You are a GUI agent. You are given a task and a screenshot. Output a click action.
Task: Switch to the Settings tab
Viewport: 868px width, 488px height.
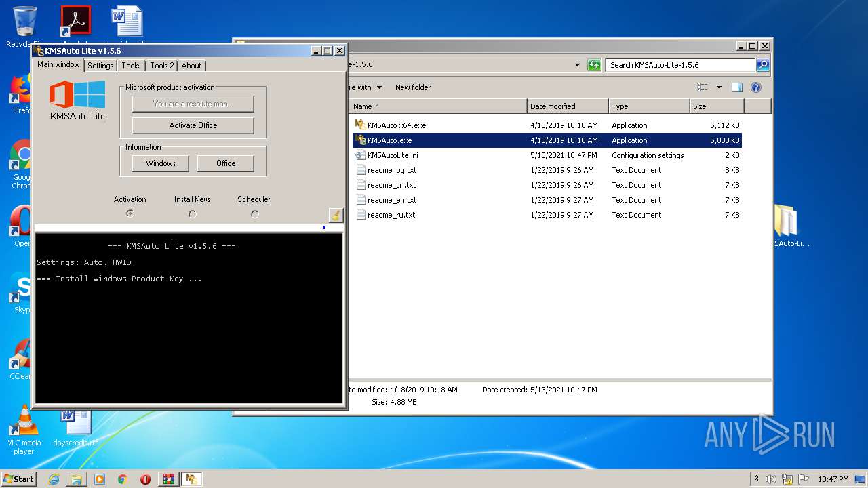100,66
